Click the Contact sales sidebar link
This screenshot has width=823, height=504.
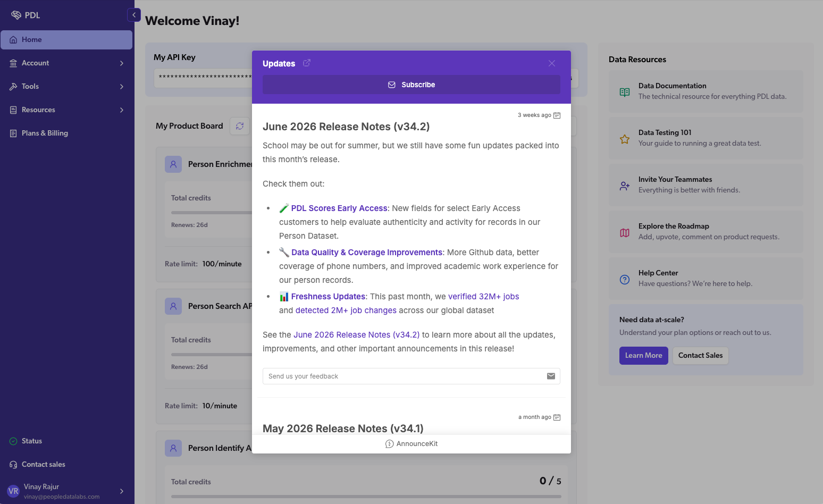[x=44, y=465]
